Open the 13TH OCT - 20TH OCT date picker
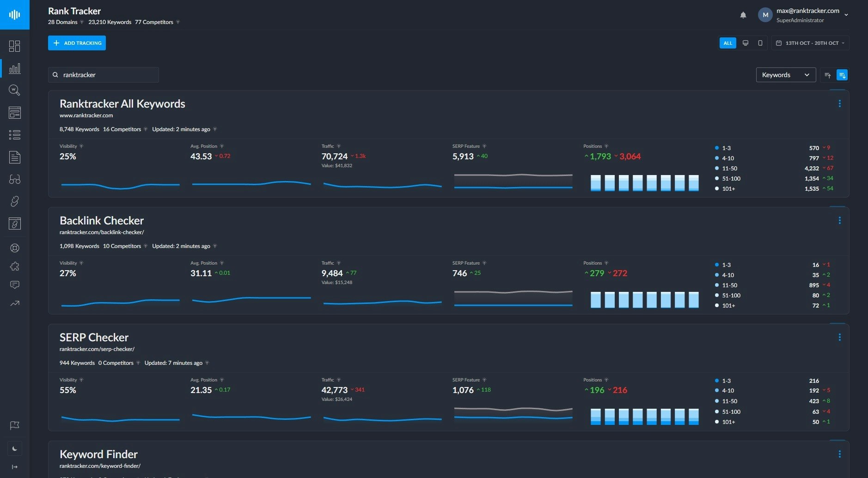The height and width of the screenshot is (478, 868). [810, 43]
